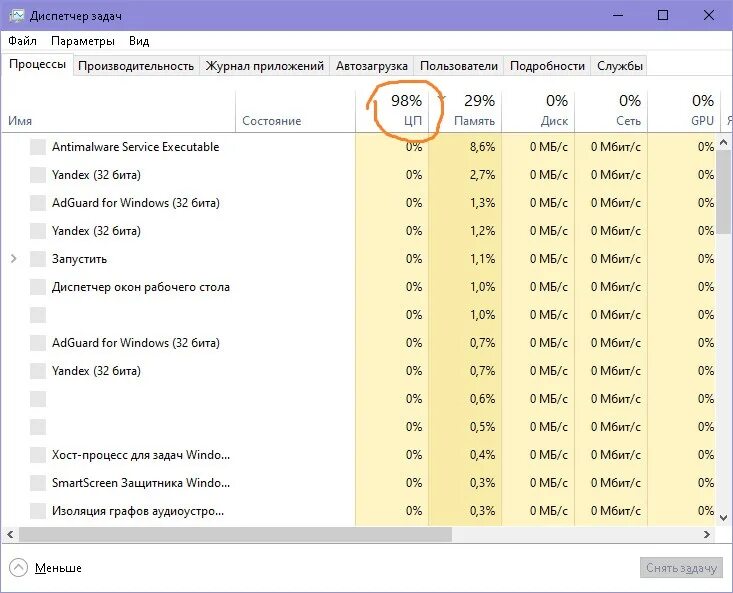Click the 1,1% memory value

482,259
